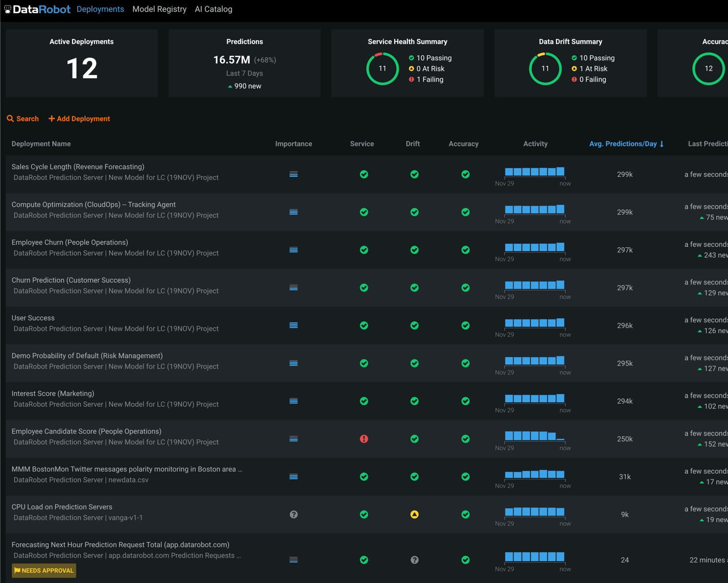Sort deployments by the Service column header

(x=361, y=144)
